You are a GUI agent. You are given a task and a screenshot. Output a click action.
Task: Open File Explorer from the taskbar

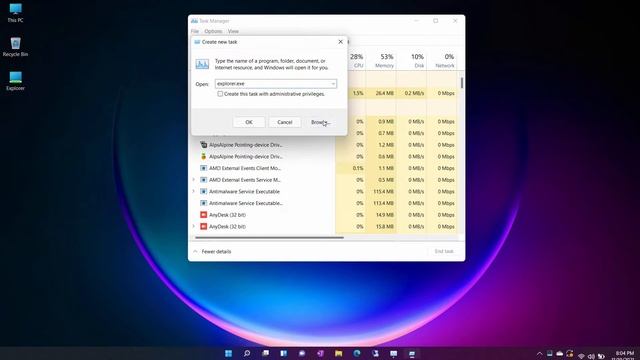tap(339, 353)
